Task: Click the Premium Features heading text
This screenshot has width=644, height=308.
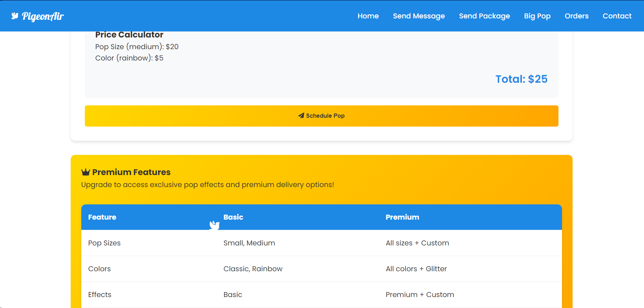Action: (131, 172)
